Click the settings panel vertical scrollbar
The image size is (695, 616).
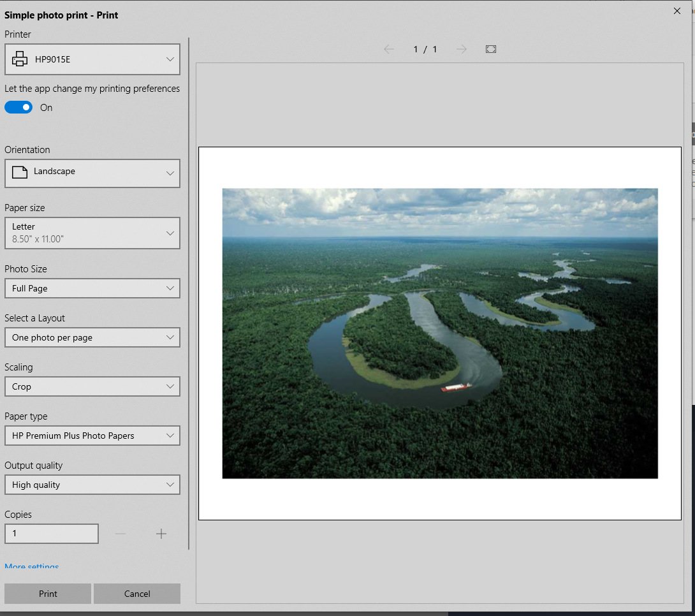pos(189,293)
